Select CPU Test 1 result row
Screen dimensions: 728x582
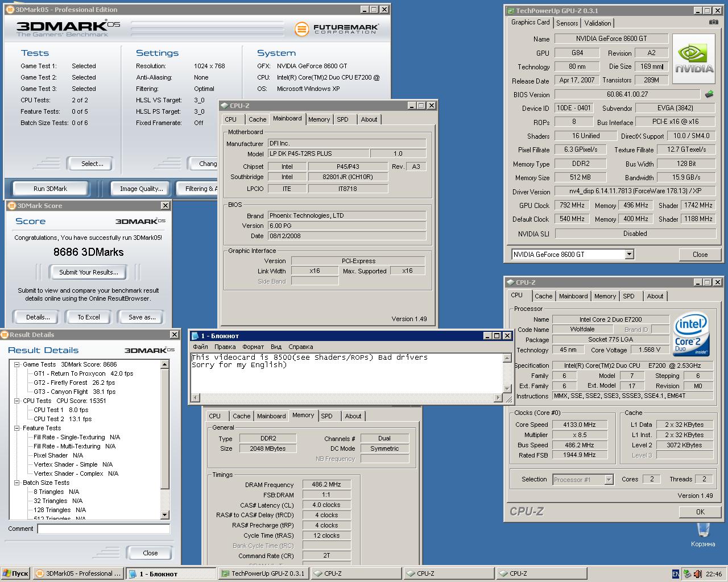point(61,410)
